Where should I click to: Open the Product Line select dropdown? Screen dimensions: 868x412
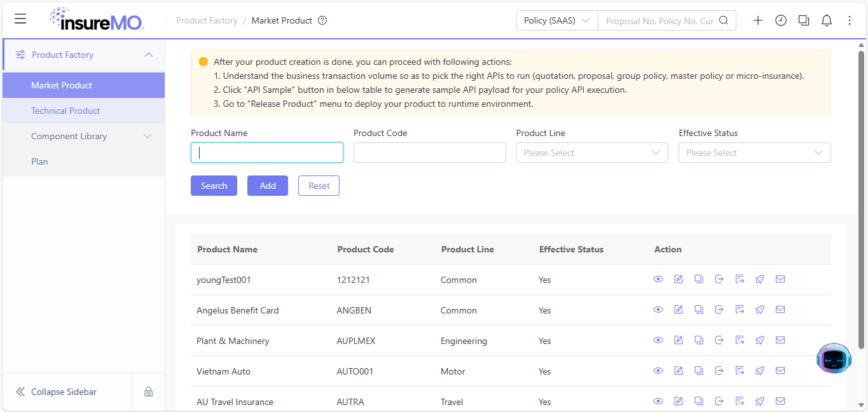pos(592,153)
